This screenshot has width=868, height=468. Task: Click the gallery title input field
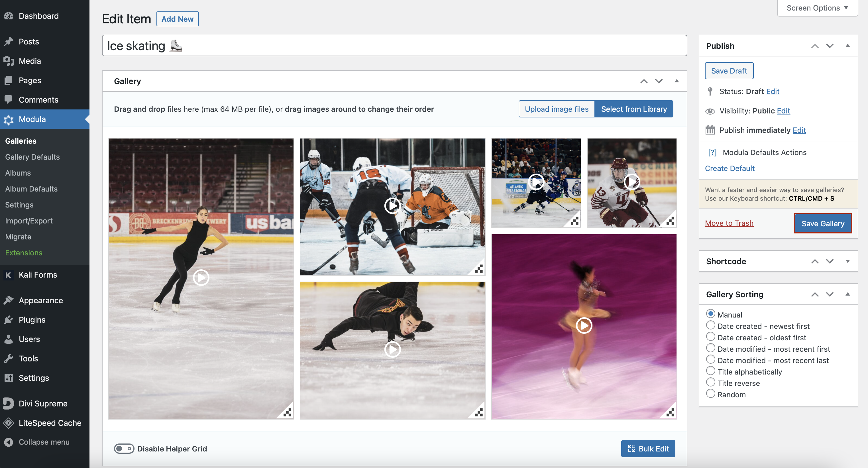click(x=394, y=46)
